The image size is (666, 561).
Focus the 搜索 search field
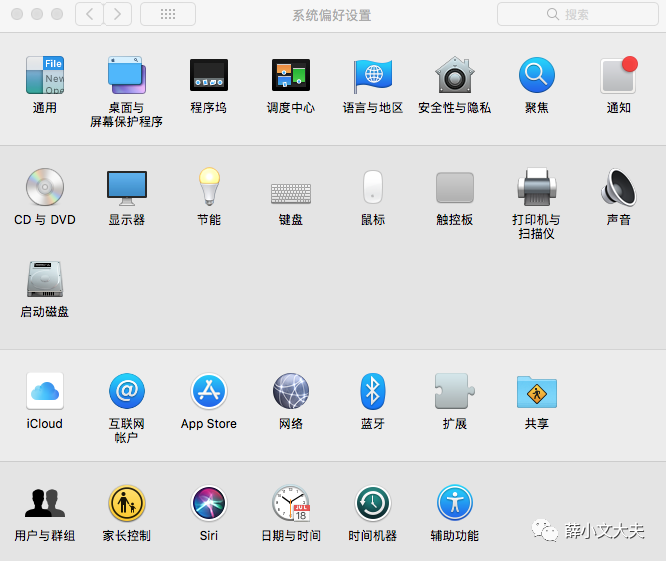click(x=578, y=14)
